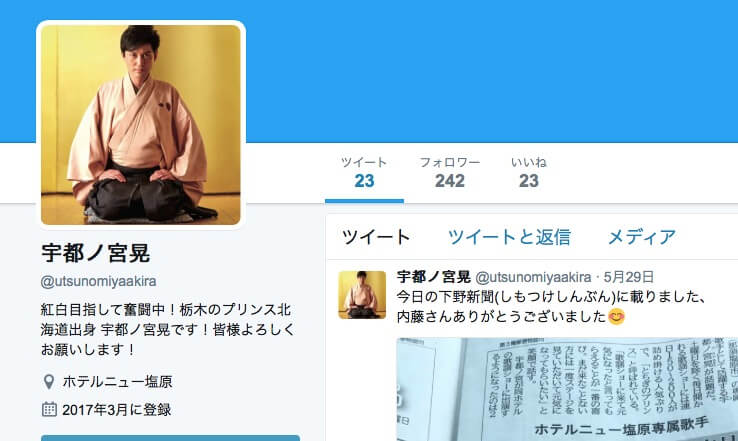Open the large profile photo of 宇都ノ宮晃
Viewport: 738px width, 441px height.
[x=141, y=125]
